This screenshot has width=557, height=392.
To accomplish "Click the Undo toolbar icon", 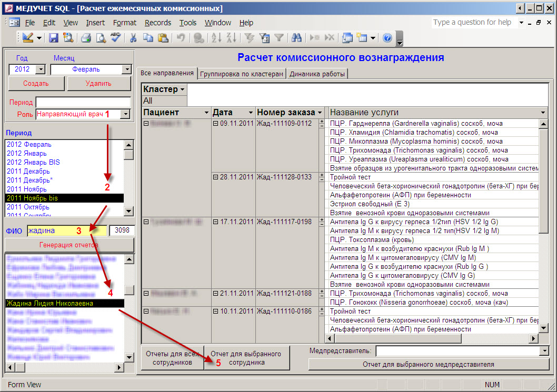I will coord(181,38).
